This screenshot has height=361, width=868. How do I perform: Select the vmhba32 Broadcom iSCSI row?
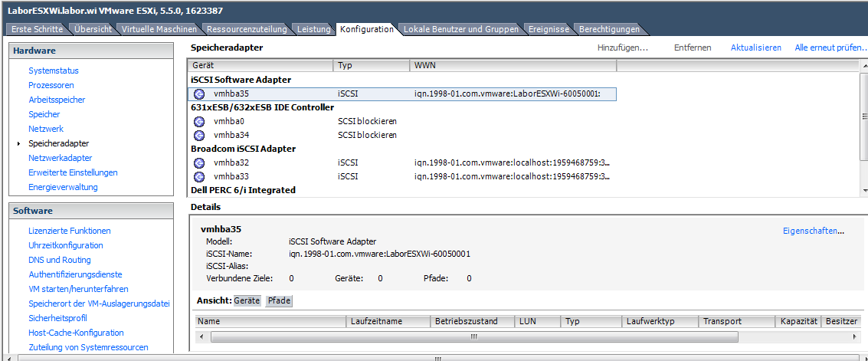[402, 163]
